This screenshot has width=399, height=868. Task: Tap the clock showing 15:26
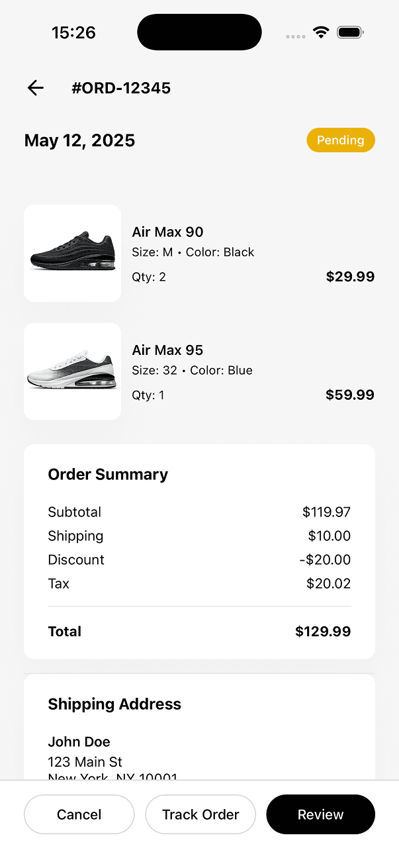[73, 32]
